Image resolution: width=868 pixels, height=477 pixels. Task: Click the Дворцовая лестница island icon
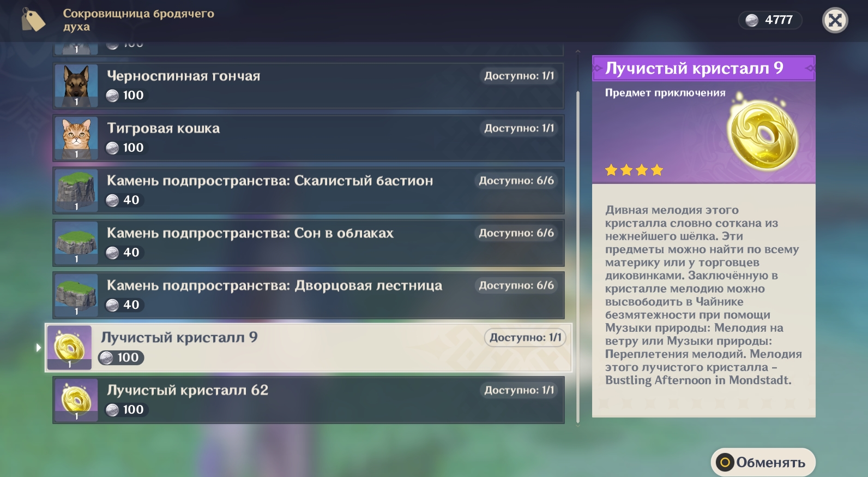76,295
